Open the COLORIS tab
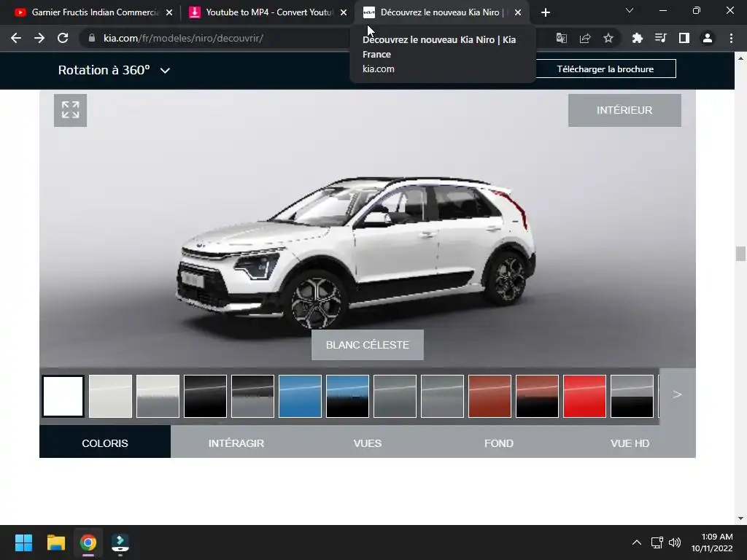Image resolution: width=747 pixels, height=560 pixels. tap(105, 442)
